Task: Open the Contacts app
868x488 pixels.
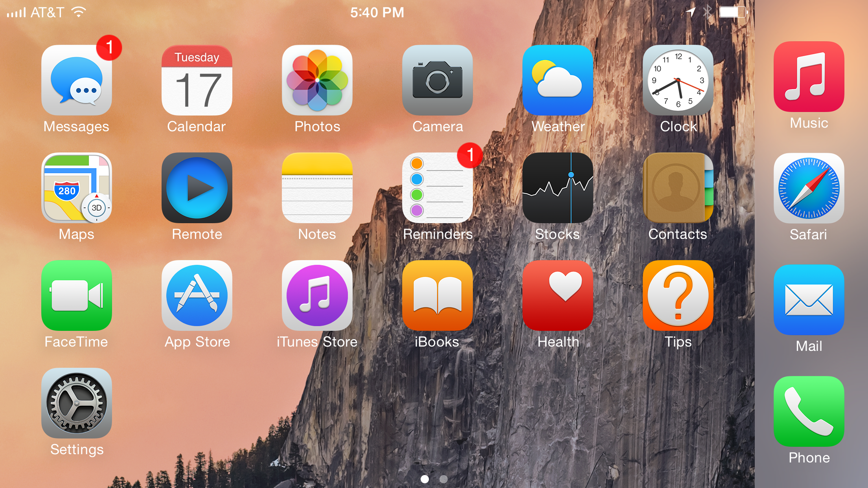Action: click(678, 188)
